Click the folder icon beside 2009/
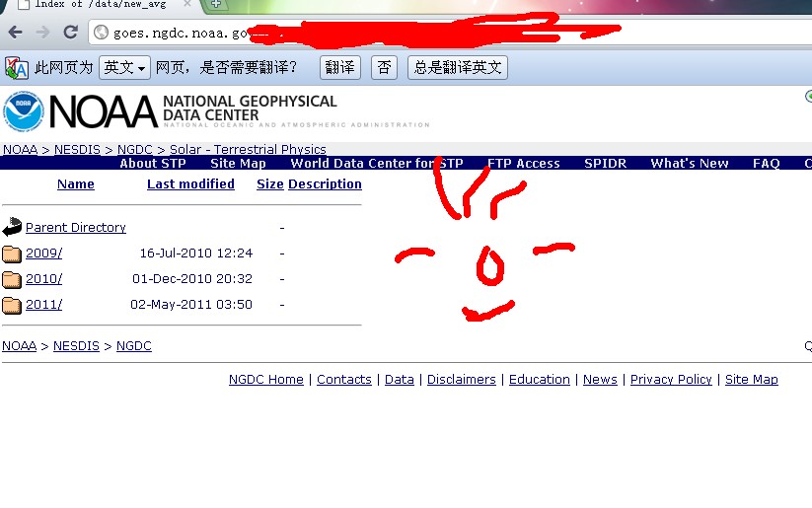The image size is (812, 508). point(12,254)
